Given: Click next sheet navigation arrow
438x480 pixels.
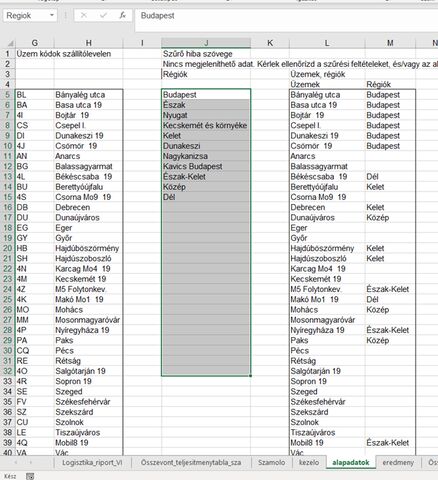Looking at the screenshot, I should tap(30, 463).
